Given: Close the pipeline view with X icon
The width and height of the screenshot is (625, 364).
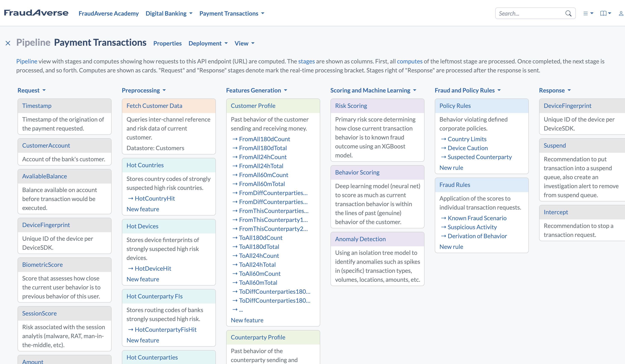Looking at the screenshot, I should tap(8, 43).
